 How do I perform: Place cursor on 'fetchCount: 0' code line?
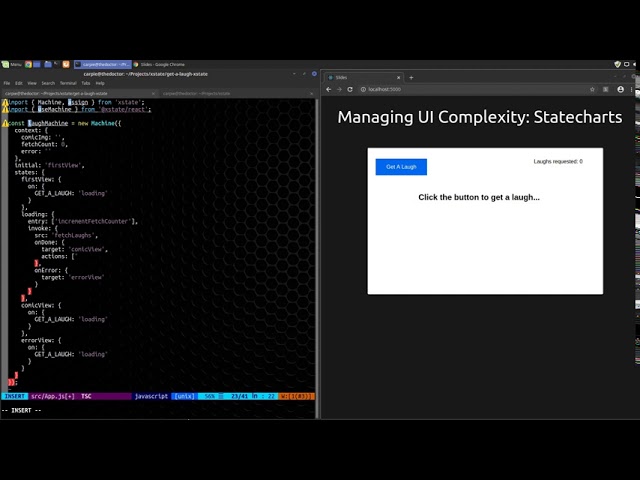click(x=44, y=144)
